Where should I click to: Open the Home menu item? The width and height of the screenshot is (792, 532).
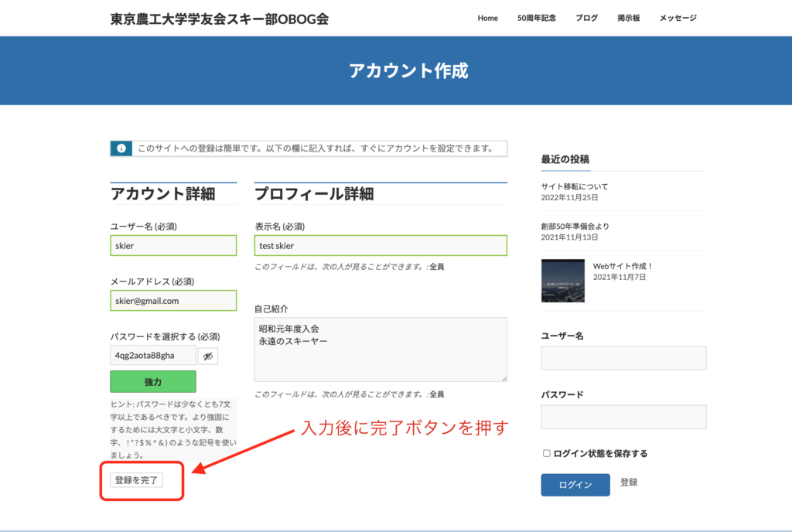point(487,18)
